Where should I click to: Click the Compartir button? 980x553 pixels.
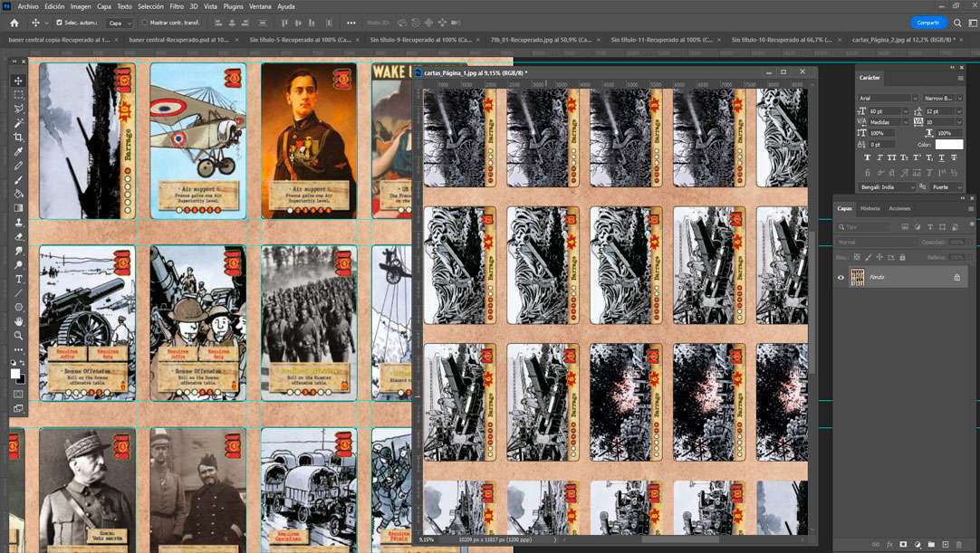tap(928, 23)
